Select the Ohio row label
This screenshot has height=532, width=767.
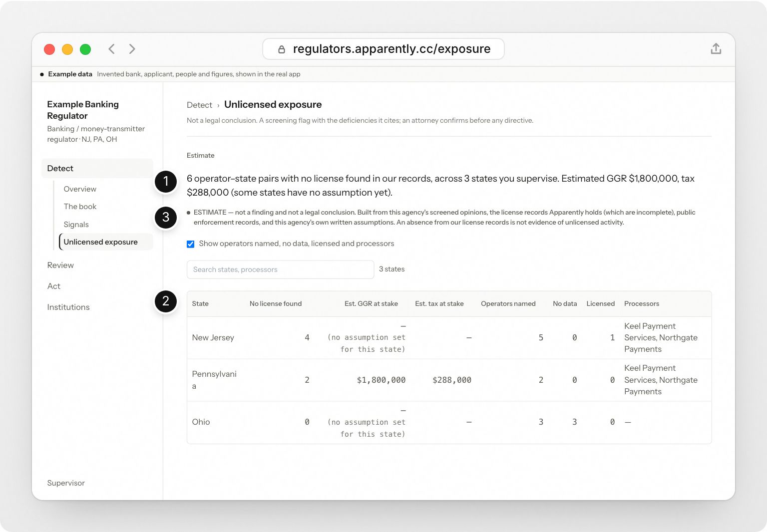(201, 422)
